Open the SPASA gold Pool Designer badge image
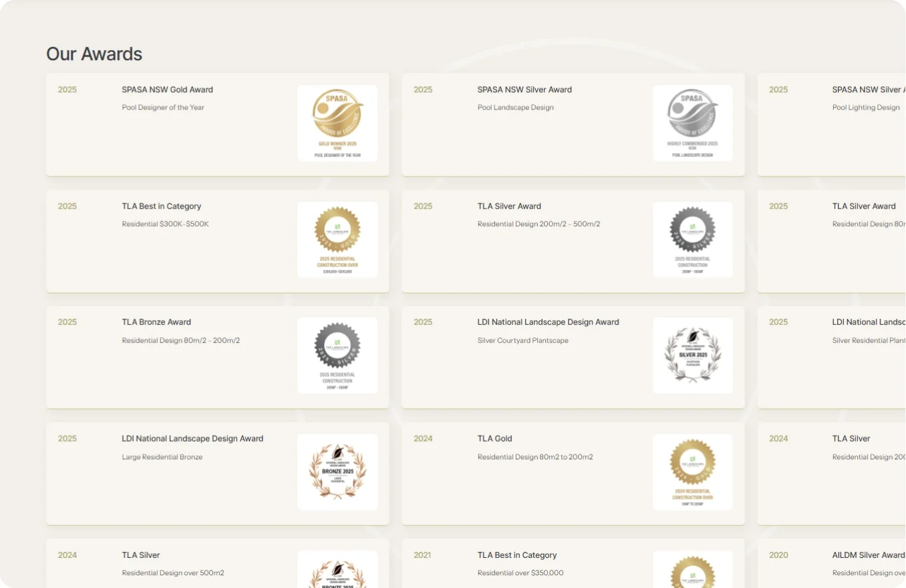This screenshot has height=588, width=906. point(337,123)
